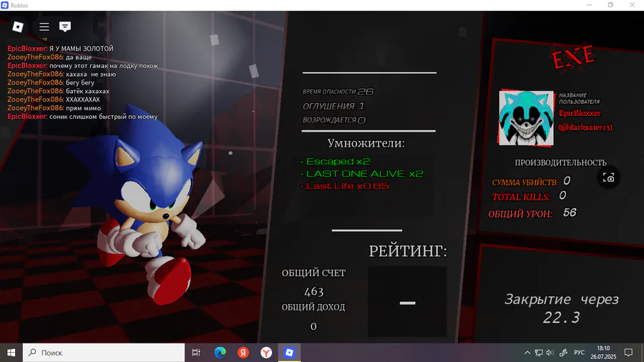The image size is (644, 362).
Task: Switch input language РУС
Action: pyautogui.click(x=579, y=353)
